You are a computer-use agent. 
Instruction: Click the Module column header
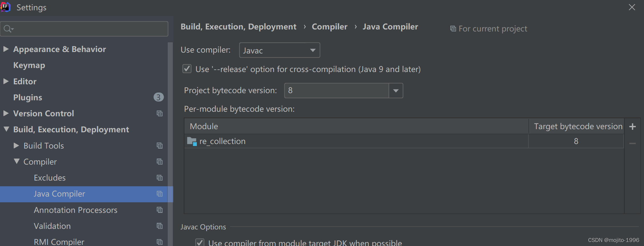pos(356,126)
